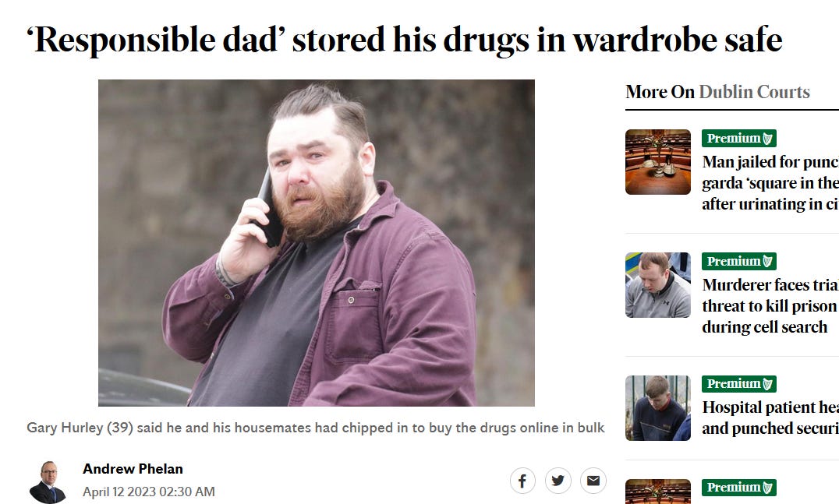Click the last courtroom thumbnail at bottom
The height and width of the screenshot is (504, 839).
point(658,492)
